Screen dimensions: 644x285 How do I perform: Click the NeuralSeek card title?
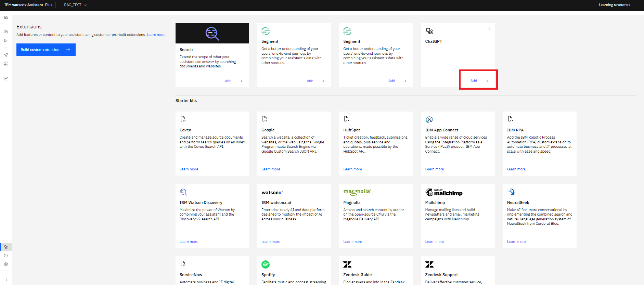(x=518, y=203)
